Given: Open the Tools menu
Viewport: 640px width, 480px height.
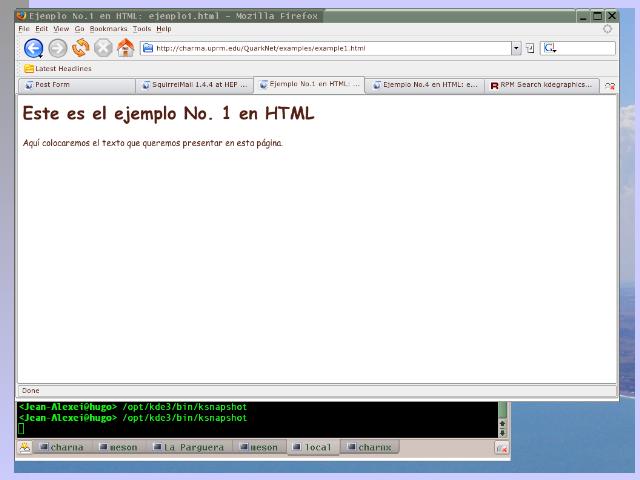Looking at the screenshot, I should click(142, 29).
